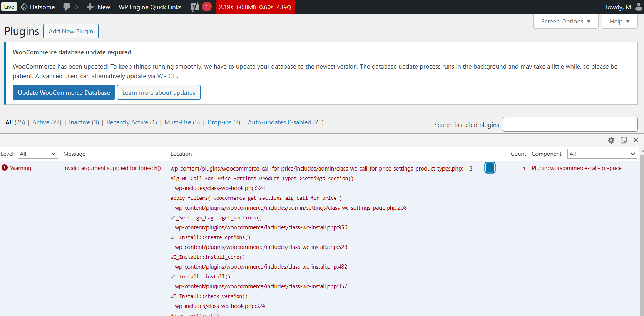
Task: Click the Query Monitor panel scrollbar
Action: coord(642,235)
